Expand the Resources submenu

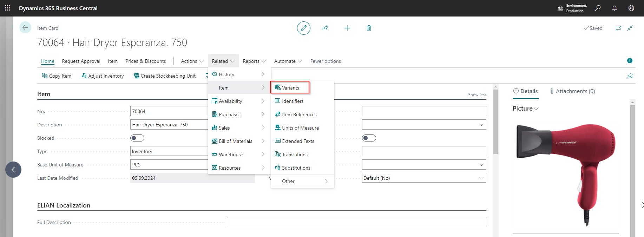tap(239, 168)
